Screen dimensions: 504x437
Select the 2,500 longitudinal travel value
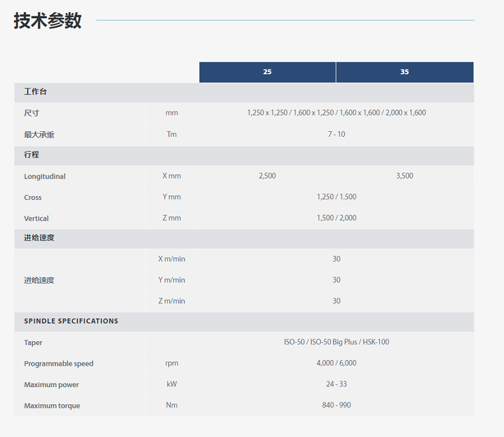[267, 176]
